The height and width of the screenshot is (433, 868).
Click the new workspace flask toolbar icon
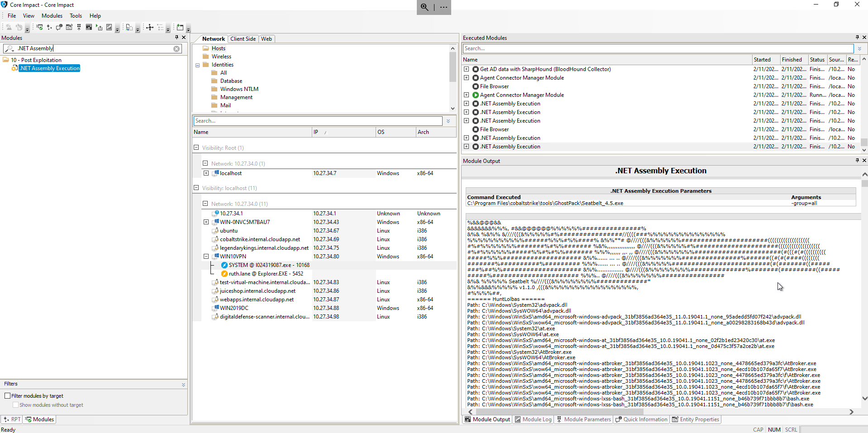pos(9,27)
